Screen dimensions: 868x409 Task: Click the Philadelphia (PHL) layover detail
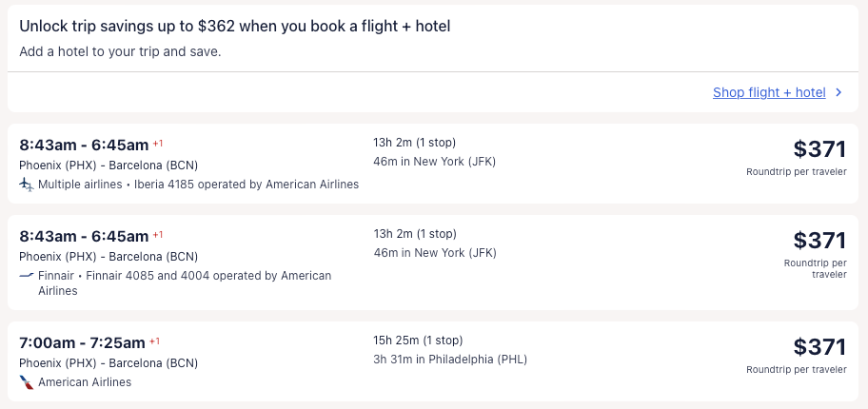(450, 360)
